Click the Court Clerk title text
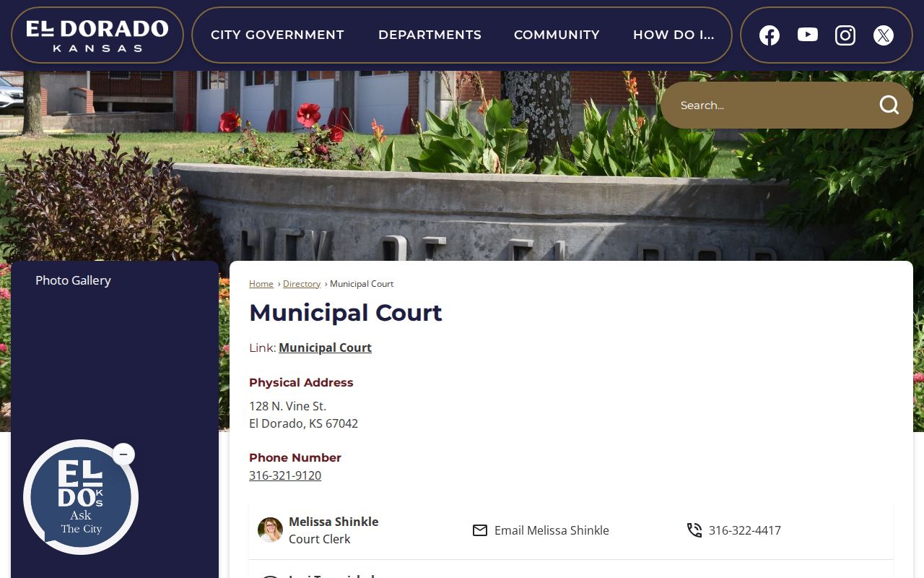Image resolution: width=924 pixels, height=578 pixels. (319, 539)
